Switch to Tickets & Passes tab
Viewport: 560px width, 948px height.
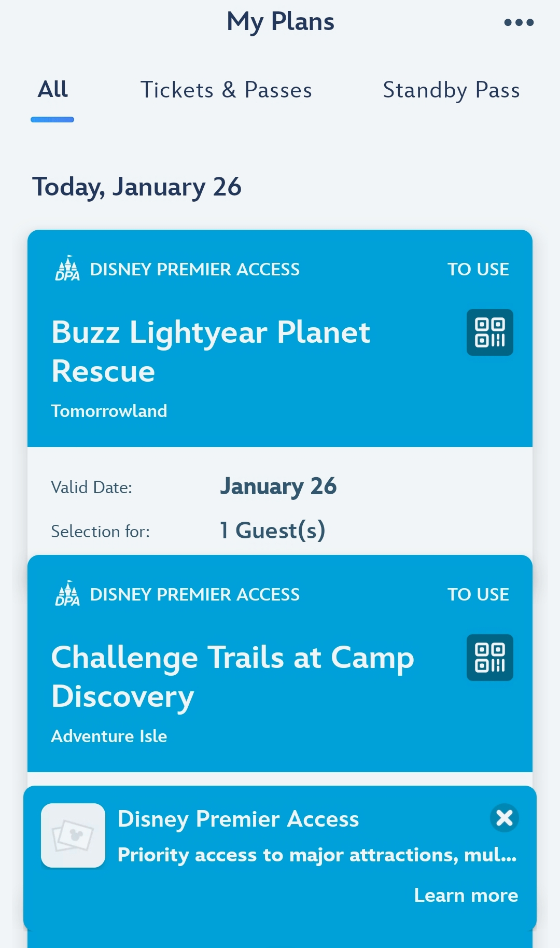[x=226, y=90]
